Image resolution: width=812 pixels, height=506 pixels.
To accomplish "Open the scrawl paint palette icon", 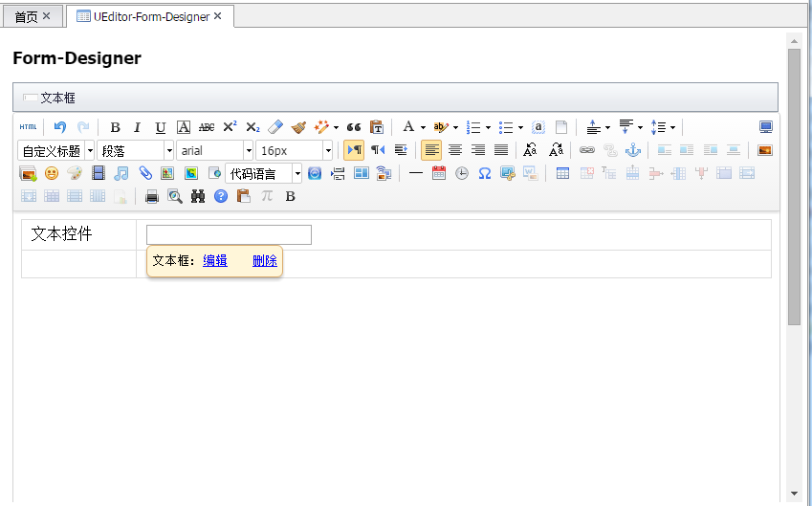I will (x=75, y=173).
